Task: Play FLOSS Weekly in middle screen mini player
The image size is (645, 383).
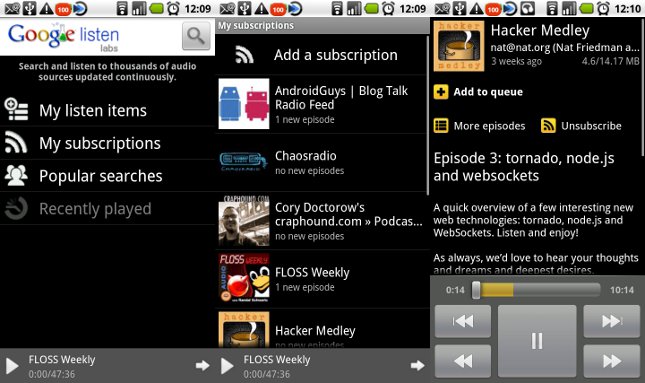Action: pyautogui.click(x=227, y=366)
